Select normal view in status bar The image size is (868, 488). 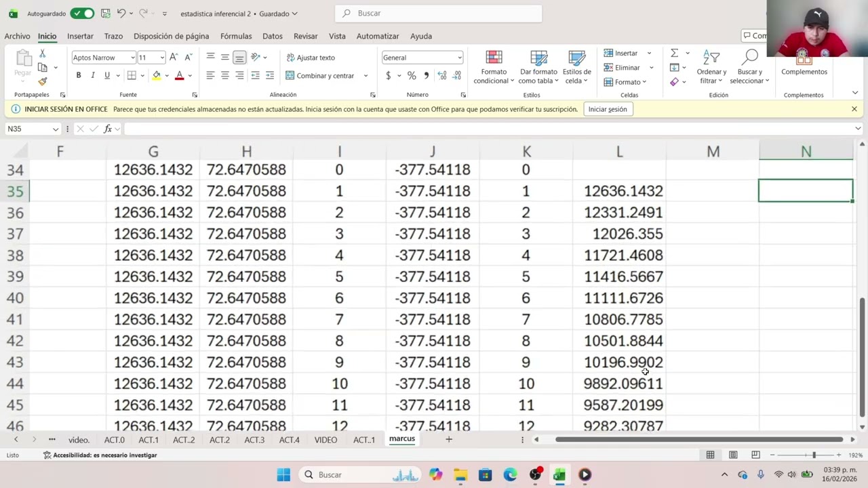pyautogui.click(x=710, y=455)
